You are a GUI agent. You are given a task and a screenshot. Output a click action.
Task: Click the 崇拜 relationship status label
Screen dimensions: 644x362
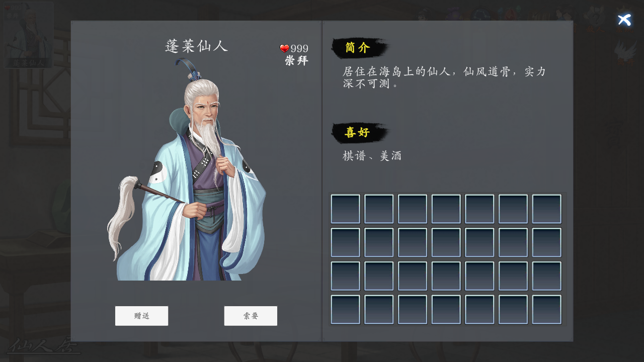(296, 61)
